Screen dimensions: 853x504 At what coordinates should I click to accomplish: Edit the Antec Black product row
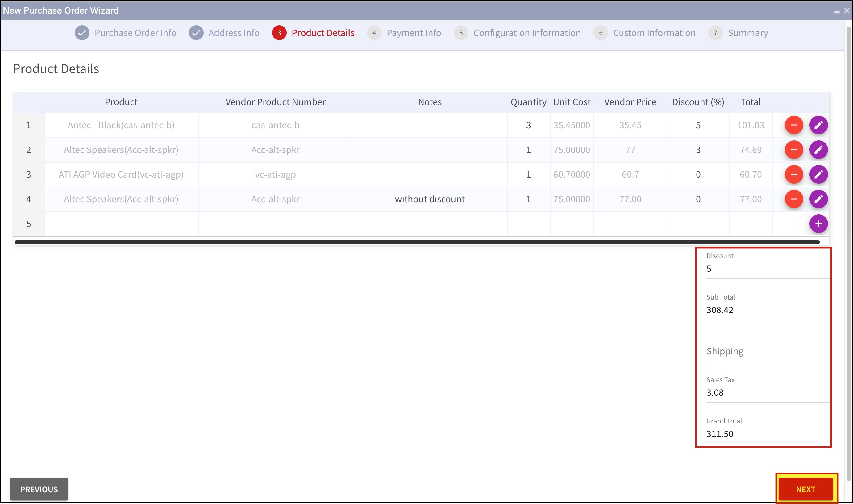click(x=818, y=125)
